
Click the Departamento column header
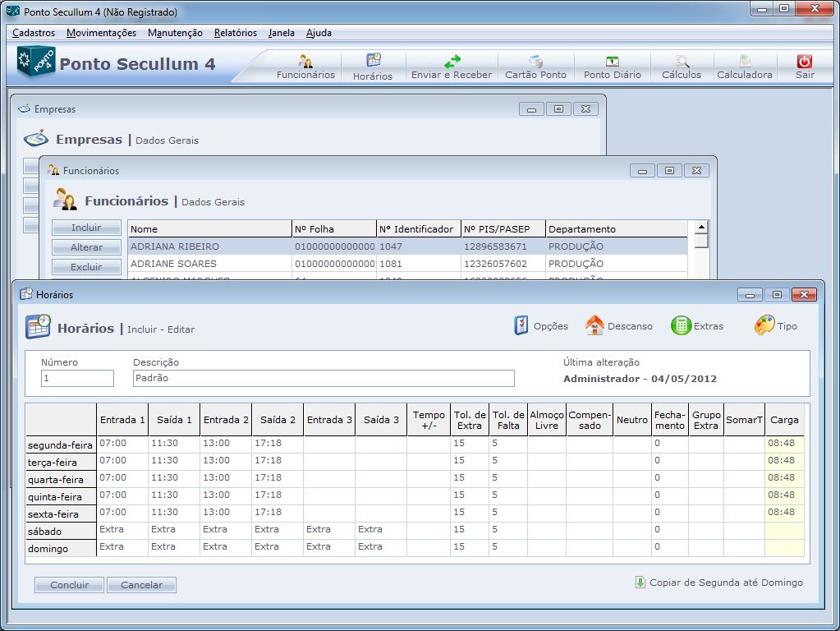[617, 229]
